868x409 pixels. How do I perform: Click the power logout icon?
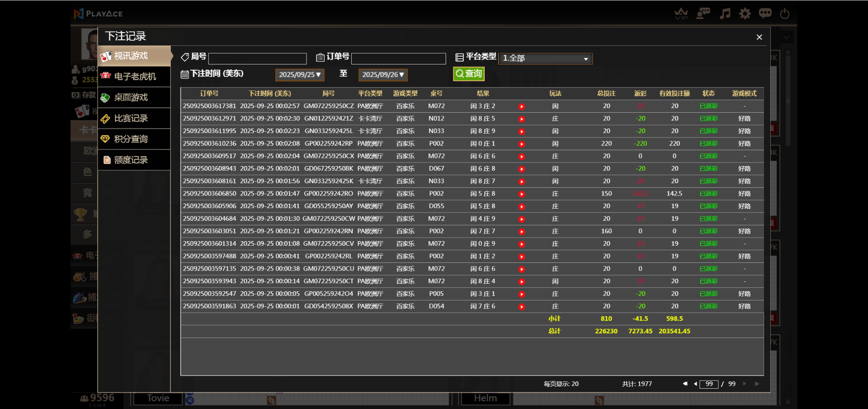click(x=785, y=14)
